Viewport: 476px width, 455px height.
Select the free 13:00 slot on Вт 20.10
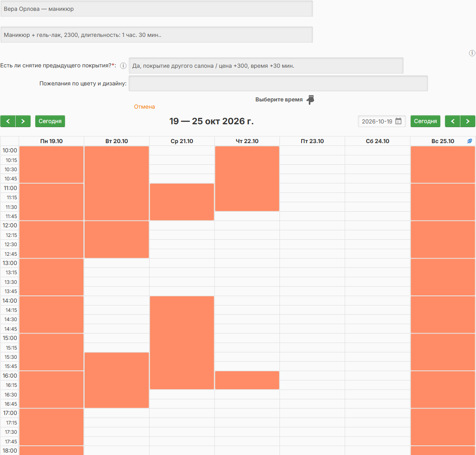coord(117,263)
